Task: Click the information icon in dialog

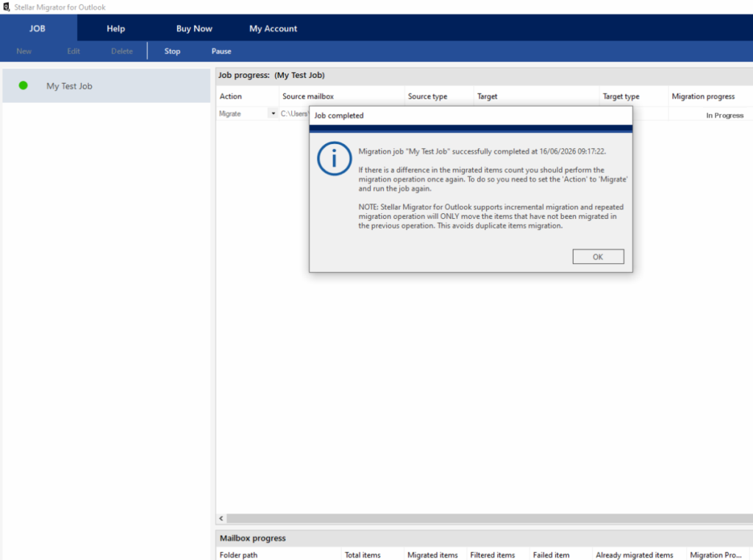Action: click(335, 158)
